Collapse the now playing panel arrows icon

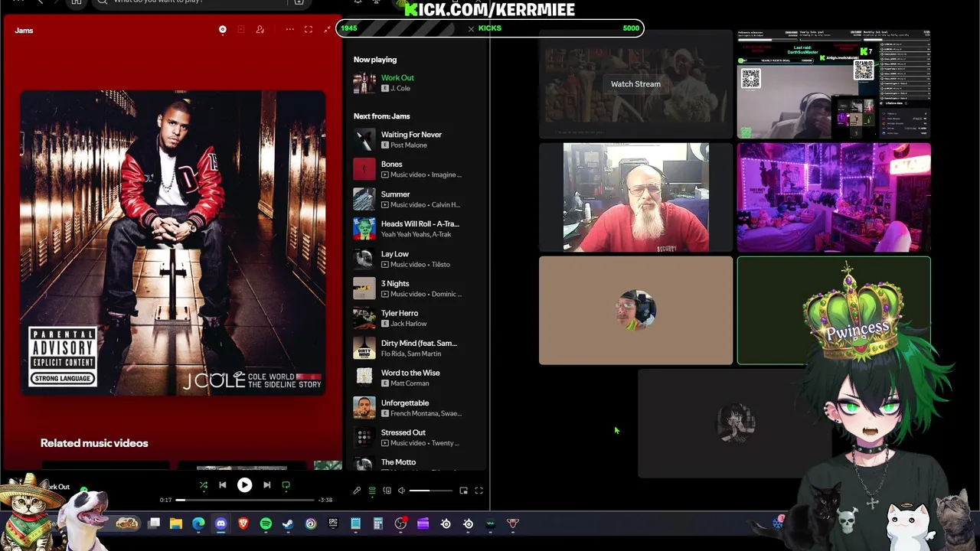coord(327,30)
